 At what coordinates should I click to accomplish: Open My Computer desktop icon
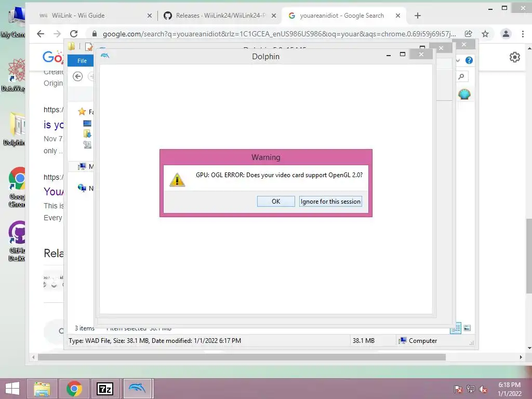point(13,21)
